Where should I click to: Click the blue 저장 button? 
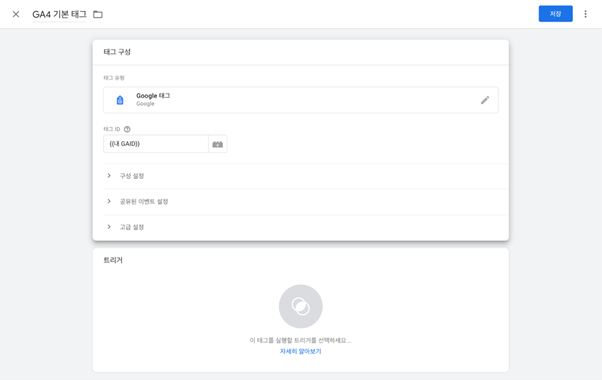[x=555, y=14]
